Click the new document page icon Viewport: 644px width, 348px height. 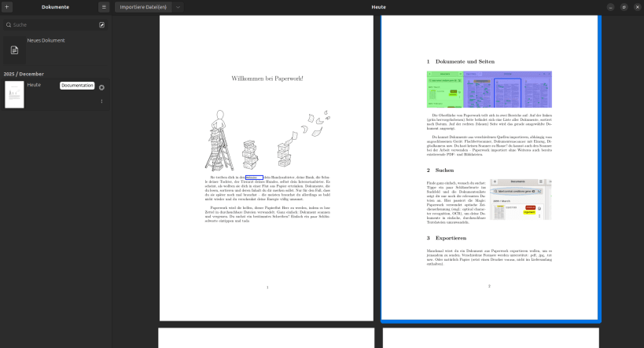tap(14, 50)
